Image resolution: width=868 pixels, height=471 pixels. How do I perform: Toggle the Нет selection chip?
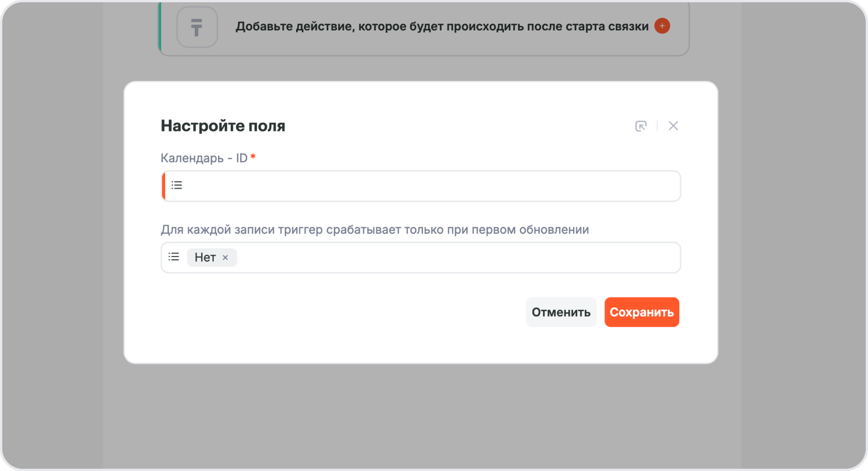[207, 257]
